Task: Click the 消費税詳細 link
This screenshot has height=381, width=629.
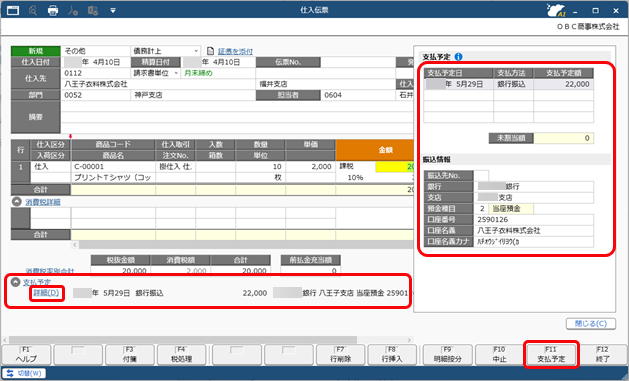Action: coord(43,202)
